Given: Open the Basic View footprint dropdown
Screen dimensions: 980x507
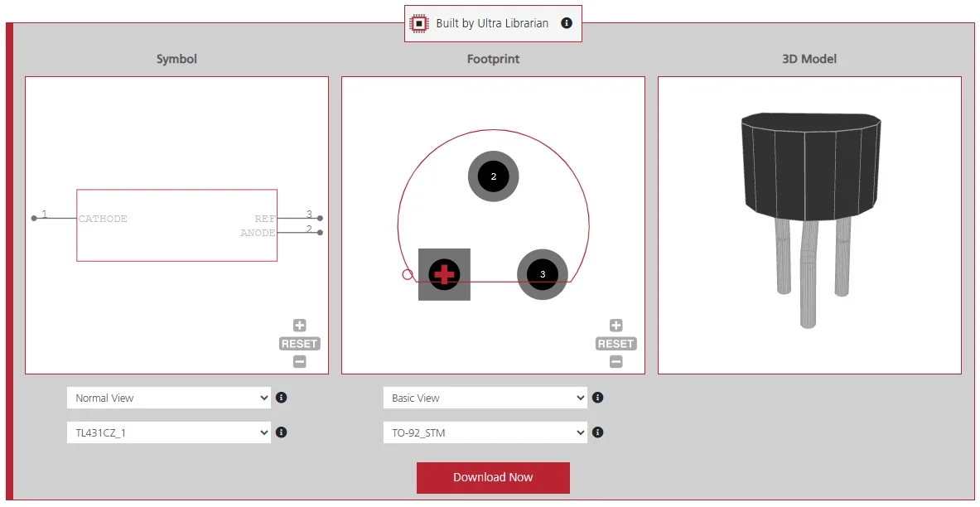Looking at the screenshot, I should (x=485, y=398).
